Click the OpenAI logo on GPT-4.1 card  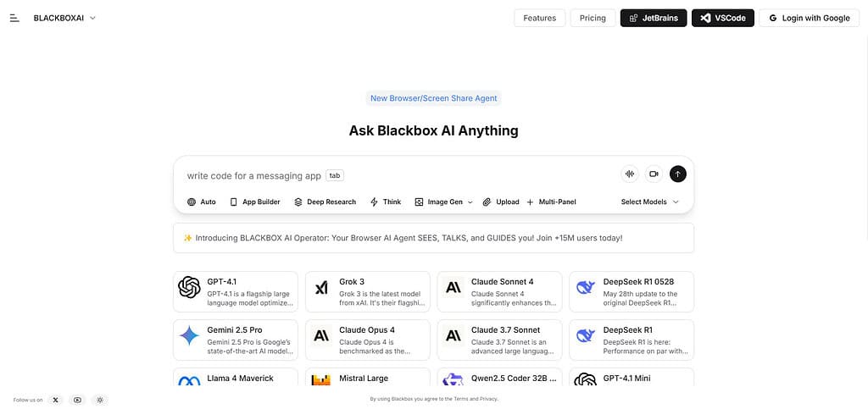click(x=189, y=287)
